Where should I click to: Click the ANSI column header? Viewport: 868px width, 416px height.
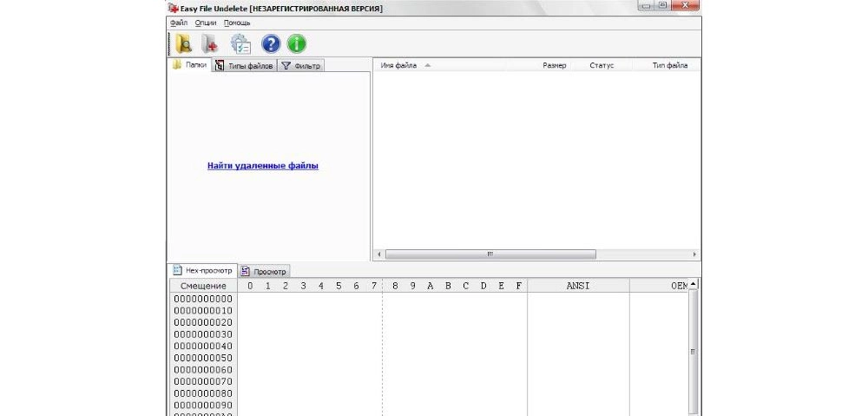[x=578, y=286]
